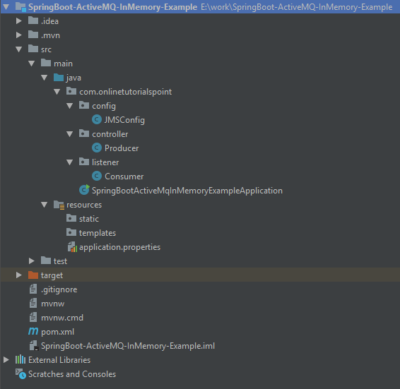Screen dimensions: 400x389
Task: Collapse the java source folder arrow
Action: (x=44, y=78)
